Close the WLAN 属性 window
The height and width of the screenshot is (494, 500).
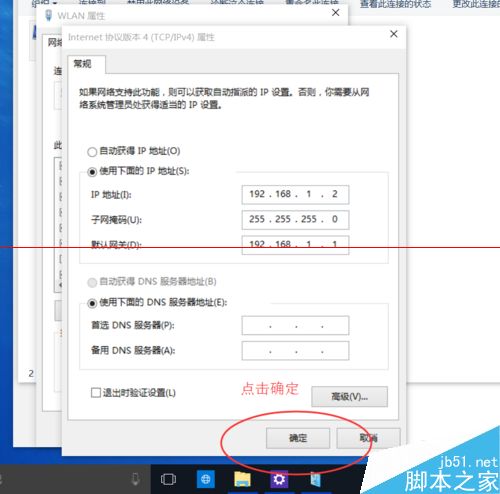click(336, 13)
